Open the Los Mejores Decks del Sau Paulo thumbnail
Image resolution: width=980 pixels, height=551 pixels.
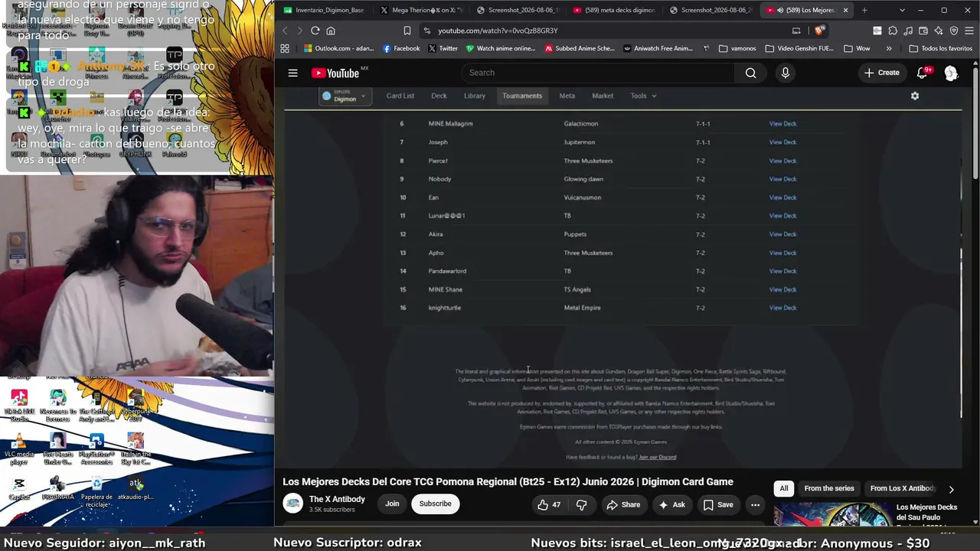(832, 514)
